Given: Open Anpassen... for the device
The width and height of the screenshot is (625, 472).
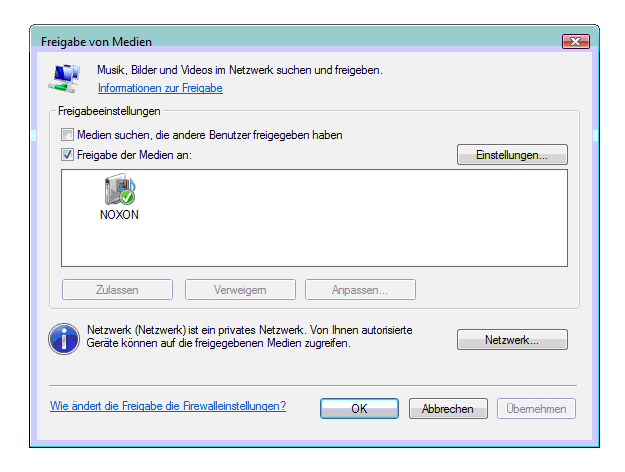Looking at the screenshot, I should click(x=360, y=290).
